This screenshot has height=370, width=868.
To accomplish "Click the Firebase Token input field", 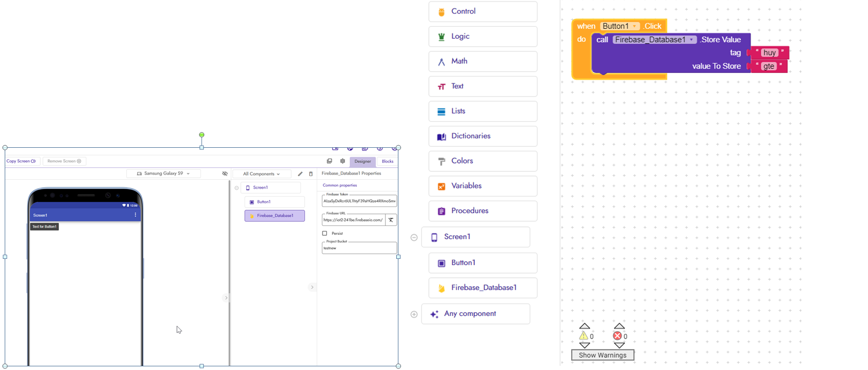I will pos(359,201).
